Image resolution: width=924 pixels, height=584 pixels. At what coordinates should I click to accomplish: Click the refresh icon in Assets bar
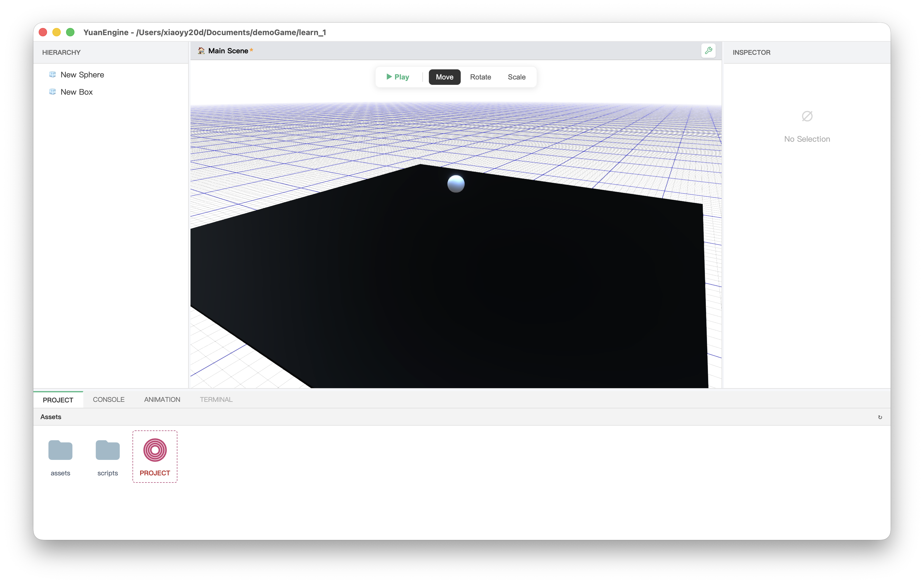tap(880, 417)
